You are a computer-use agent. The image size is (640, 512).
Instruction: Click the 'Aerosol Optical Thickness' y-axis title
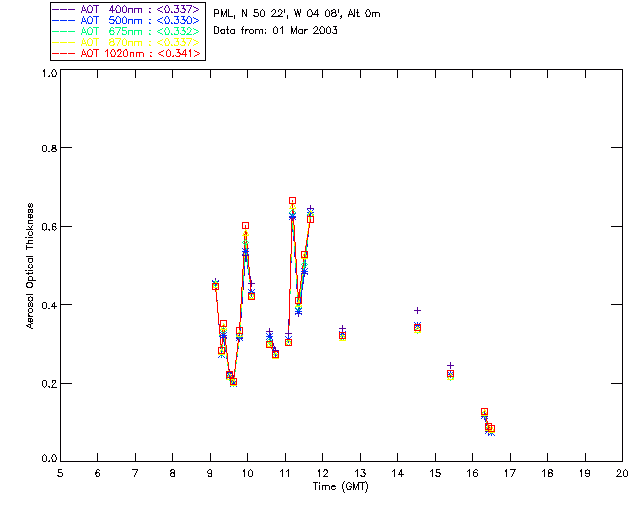(30, 266)
